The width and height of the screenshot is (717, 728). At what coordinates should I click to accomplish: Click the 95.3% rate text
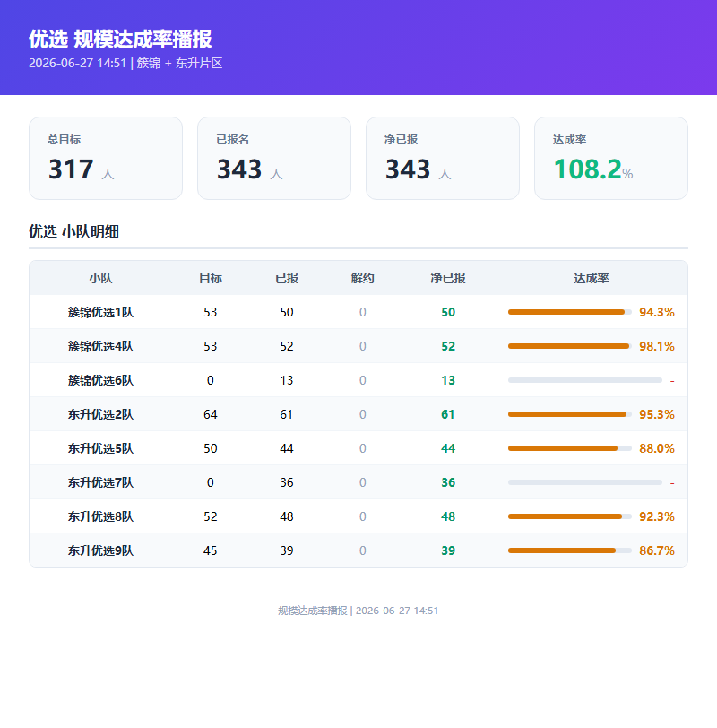(657, 414)
